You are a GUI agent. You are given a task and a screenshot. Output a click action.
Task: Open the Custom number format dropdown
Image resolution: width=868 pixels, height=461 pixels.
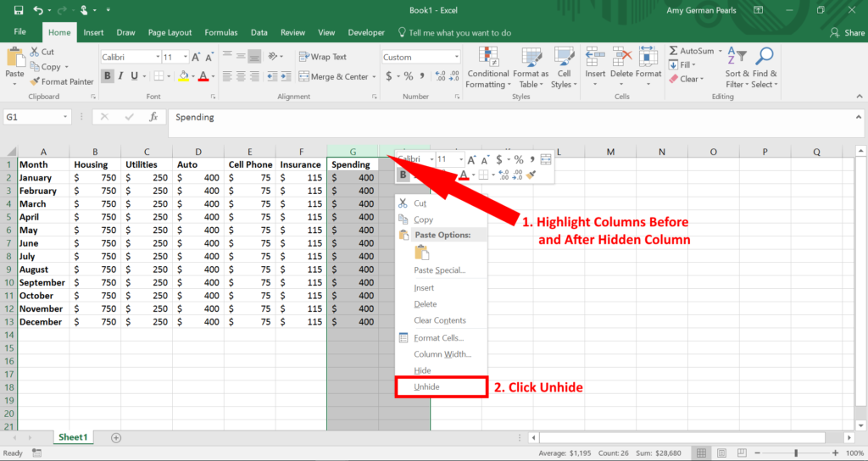(454, 57)
